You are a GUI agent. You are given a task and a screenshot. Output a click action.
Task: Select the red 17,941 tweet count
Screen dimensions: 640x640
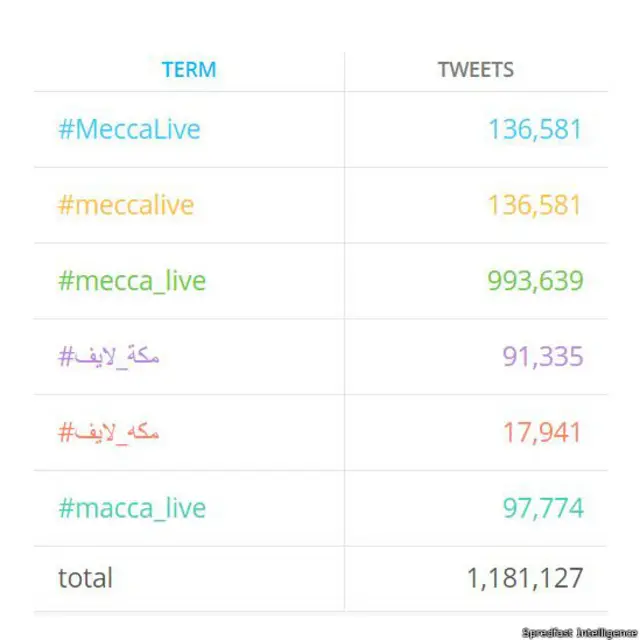[542, 432]
